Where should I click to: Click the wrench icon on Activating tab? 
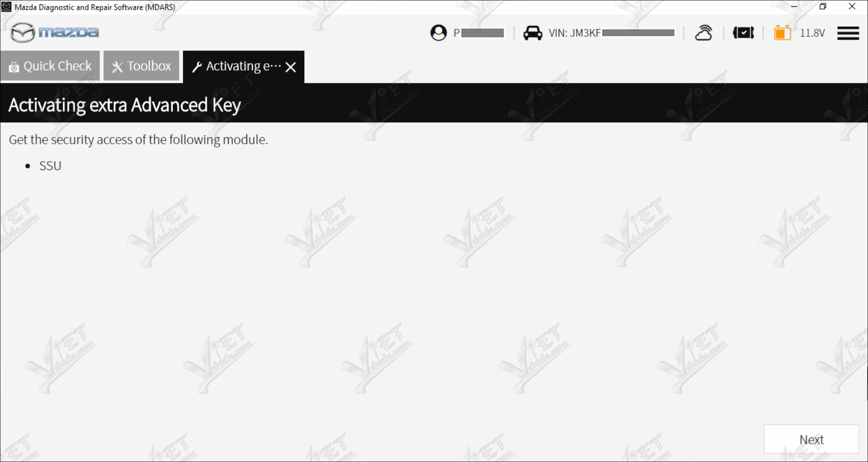click(197, 67)
